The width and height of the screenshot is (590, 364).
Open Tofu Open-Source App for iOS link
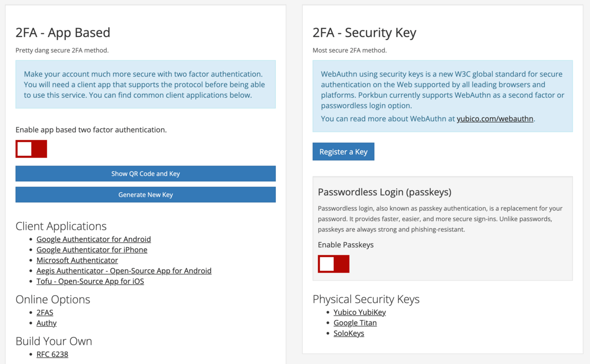pos(90,281)
